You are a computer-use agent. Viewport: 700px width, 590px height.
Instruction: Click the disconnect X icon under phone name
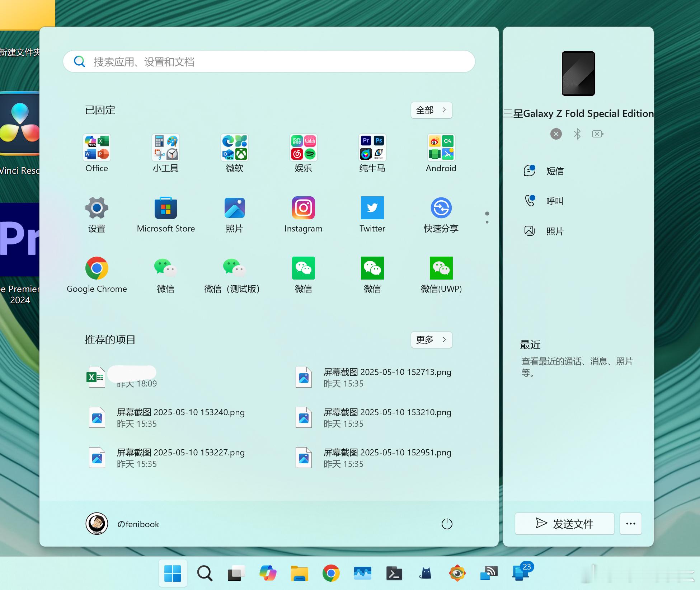pyautogui.click(x=556, y=134)
